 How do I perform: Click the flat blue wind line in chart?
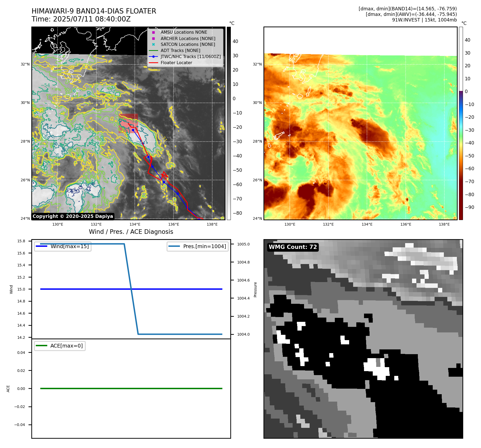(x=131, y=289)
